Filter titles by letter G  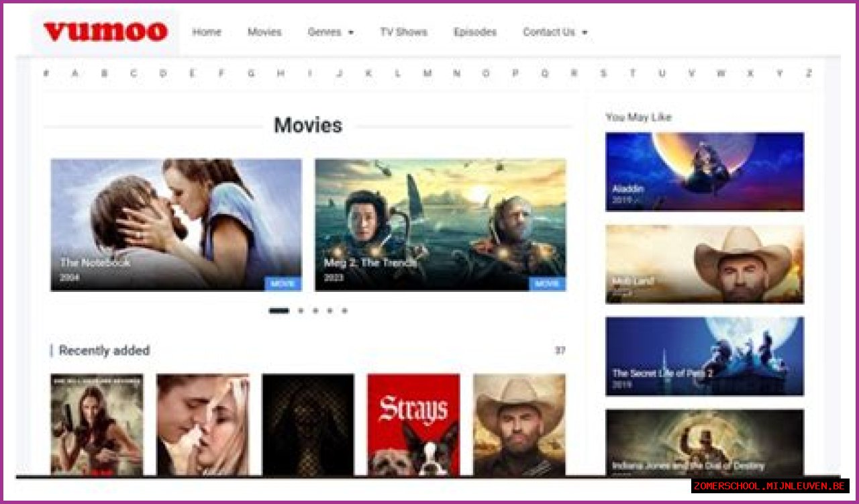pyautogui.click(x=251, y=73)
